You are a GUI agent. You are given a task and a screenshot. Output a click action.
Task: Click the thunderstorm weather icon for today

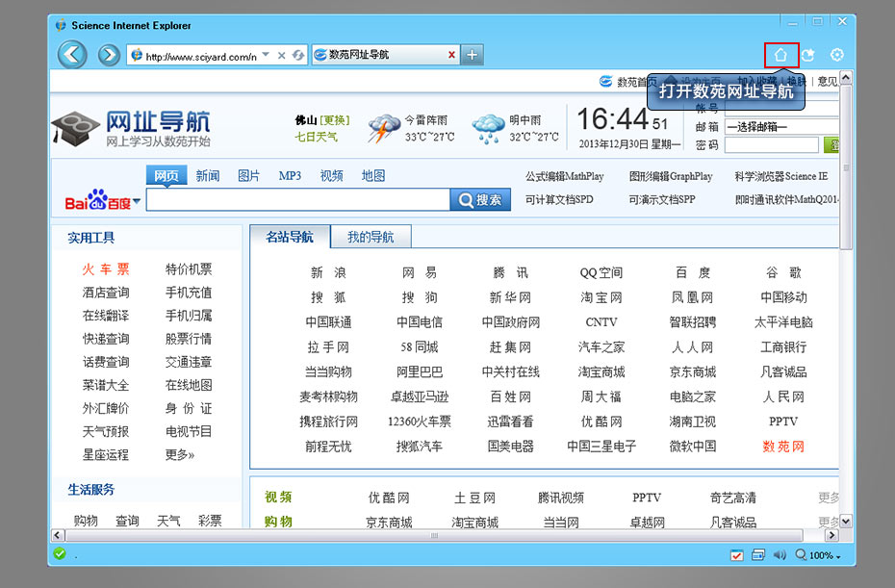click(384, 128)
